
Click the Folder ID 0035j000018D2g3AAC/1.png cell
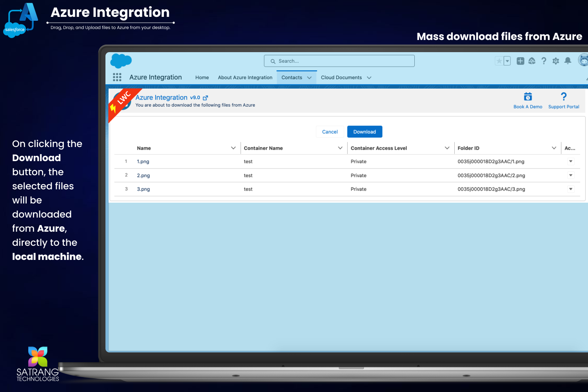pos(491,162)
